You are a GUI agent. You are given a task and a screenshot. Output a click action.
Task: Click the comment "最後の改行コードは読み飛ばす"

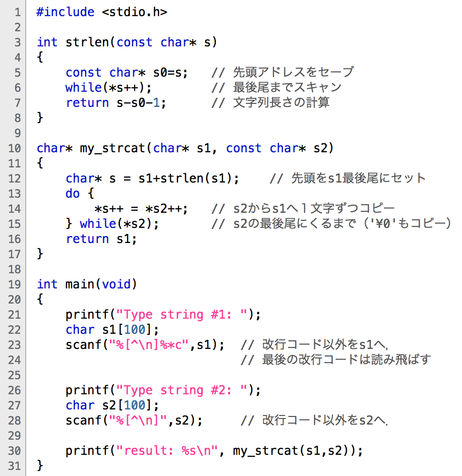tap(346, 360)
